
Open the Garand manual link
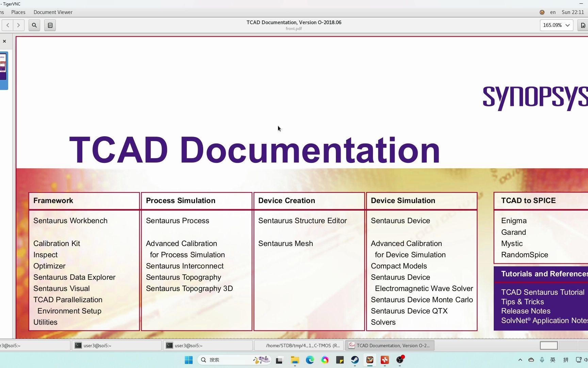click(513, 232)
